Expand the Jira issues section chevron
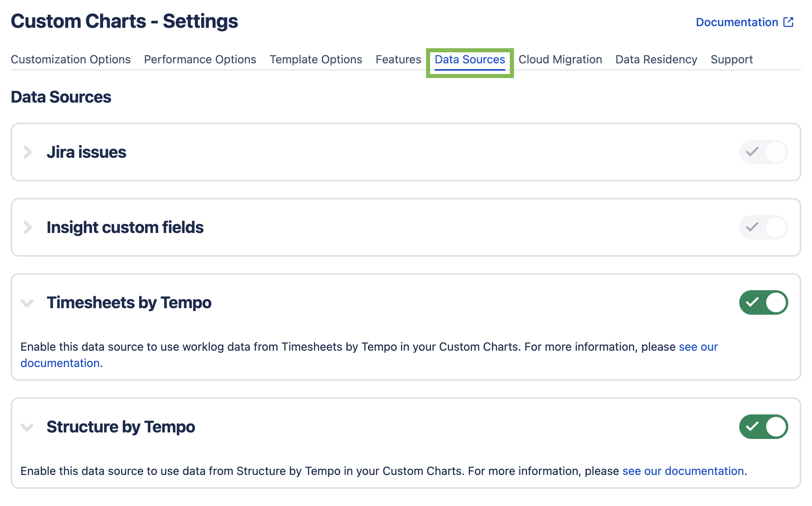 (27, 152)
